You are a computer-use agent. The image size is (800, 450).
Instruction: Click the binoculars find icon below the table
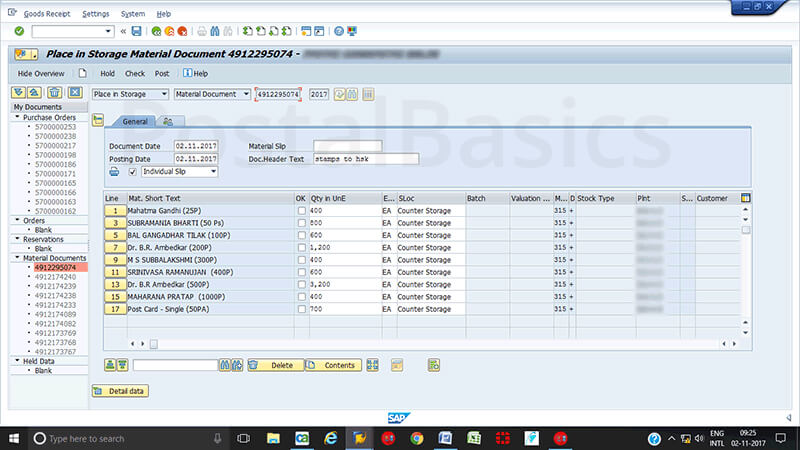pyautogui.click(x=226, y=365)
